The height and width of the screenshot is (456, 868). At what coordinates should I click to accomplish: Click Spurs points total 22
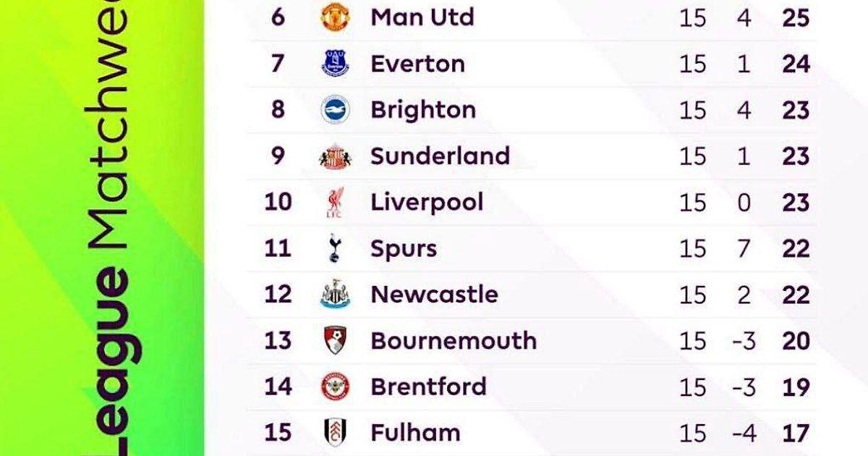pyautogui.click(x=796, y=249)
